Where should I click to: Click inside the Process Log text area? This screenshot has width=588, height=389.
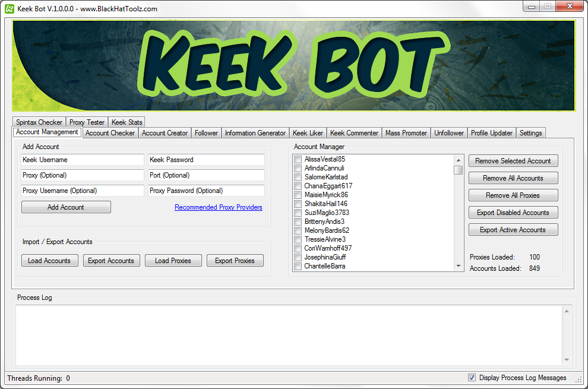(289, 335)
